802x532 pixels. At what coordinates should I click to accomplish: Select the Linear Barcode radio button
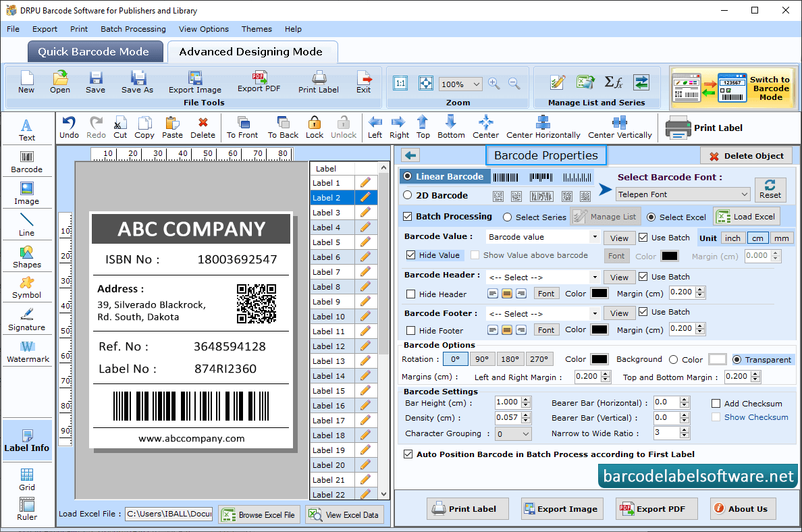(408, 176)
